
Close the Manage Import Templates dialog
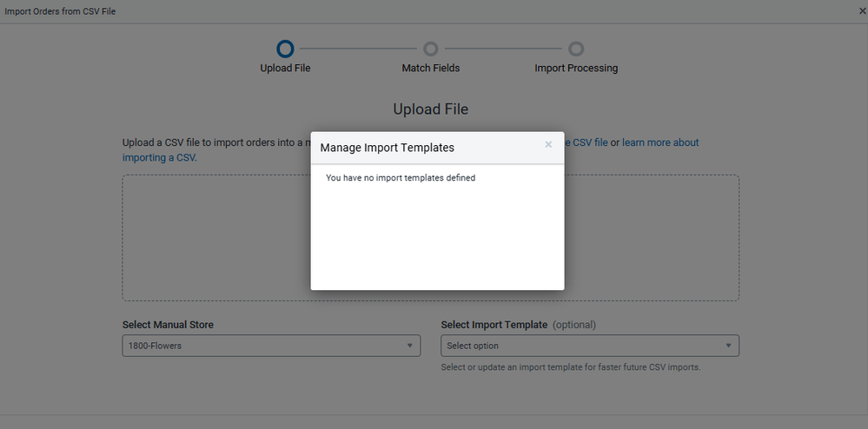pyautogui.click(x=548, y=145)
